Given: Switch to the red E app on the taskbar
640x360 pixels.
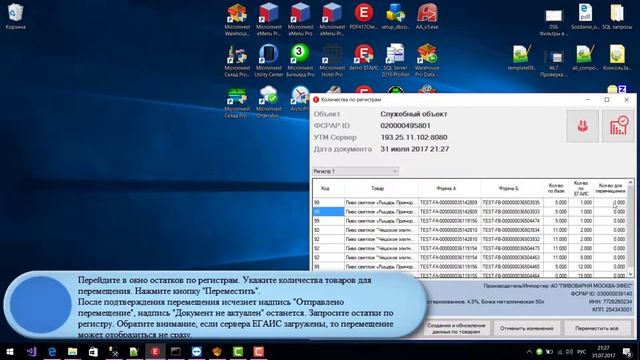Looking at the screenshot, I should coord(155,351).
